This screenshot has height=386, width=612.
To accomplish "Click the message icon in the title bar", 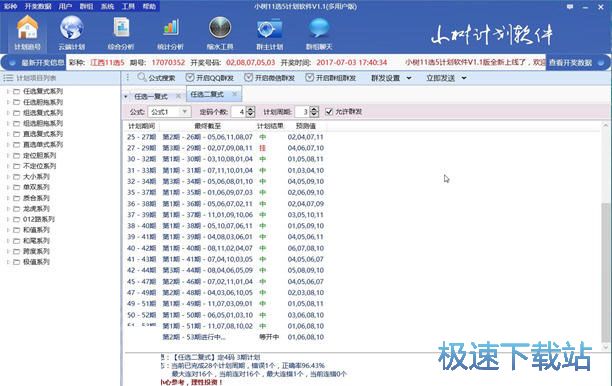I will [x=570, y=7].
